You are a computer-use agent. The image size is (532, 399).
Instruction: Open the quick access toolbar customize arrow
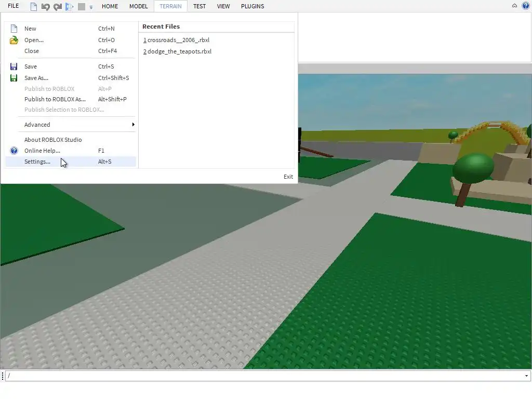(91, 7)
